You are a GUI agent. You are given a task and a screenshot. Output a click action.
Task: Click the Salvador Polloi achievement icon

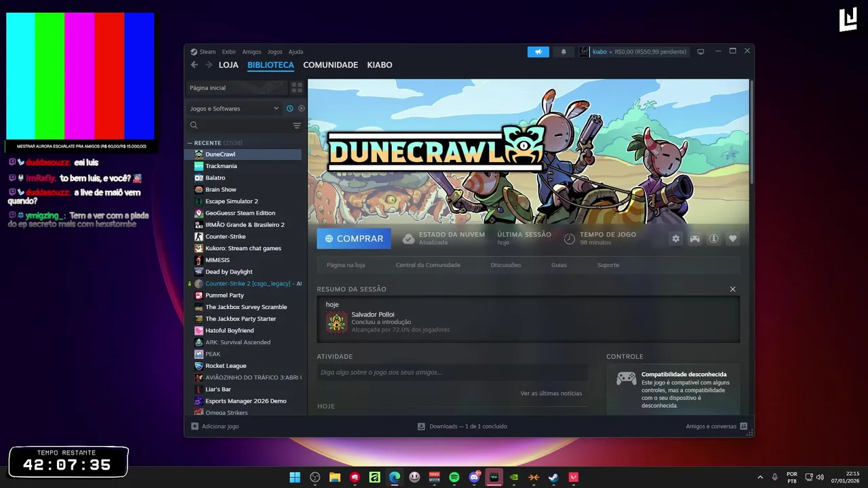point(336,322)
